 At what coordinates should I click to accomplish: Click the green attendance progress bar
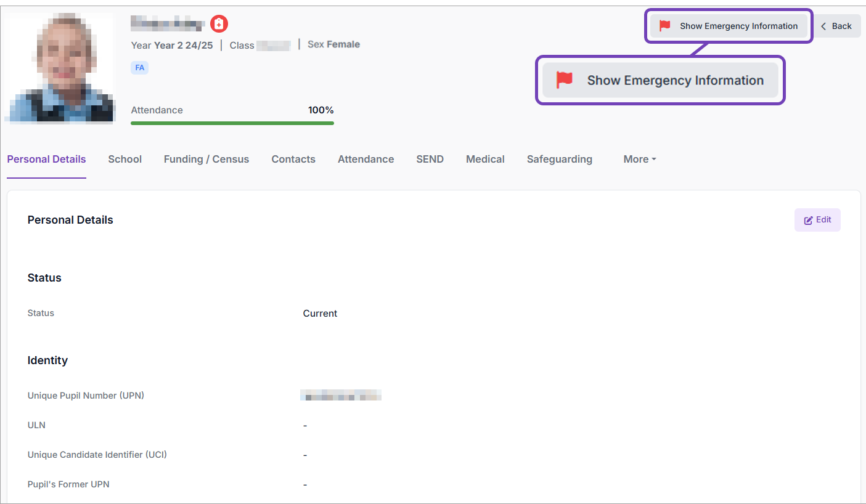coord(232,123)
